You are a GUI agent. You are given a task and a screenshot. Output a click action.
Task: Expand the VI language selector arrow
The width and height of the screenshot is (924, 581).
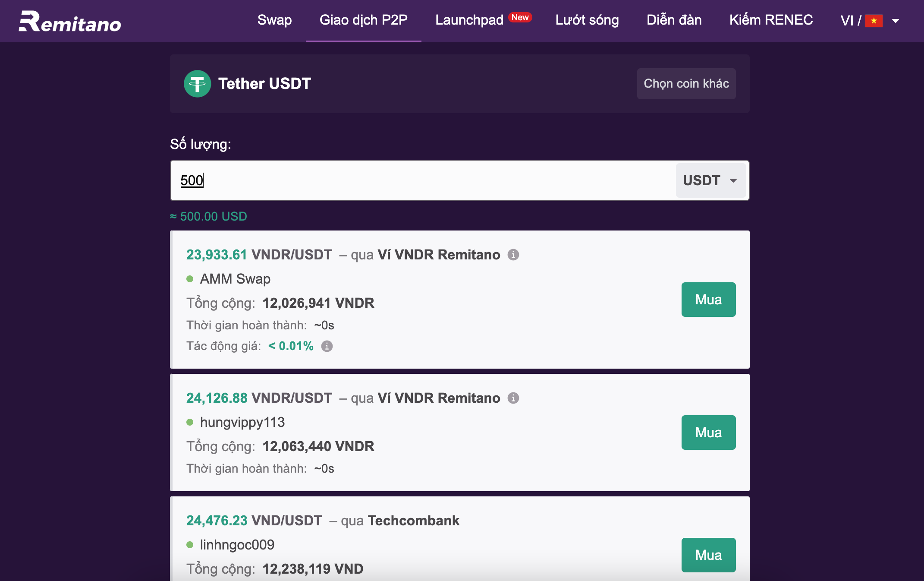click(896, 21)
